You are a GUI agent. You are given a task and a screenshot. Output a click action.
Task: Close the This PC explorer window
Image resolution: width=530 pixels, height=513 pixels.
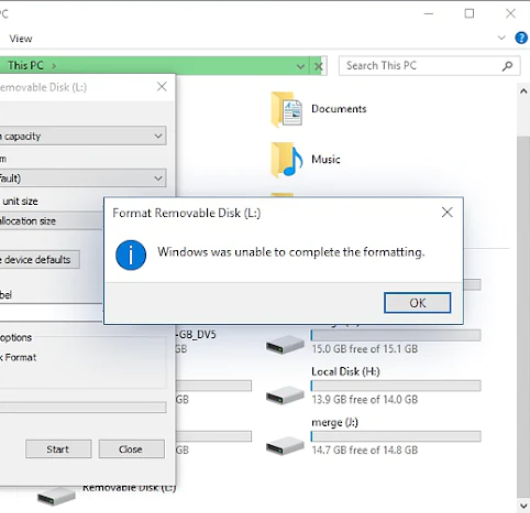(510, 14)
